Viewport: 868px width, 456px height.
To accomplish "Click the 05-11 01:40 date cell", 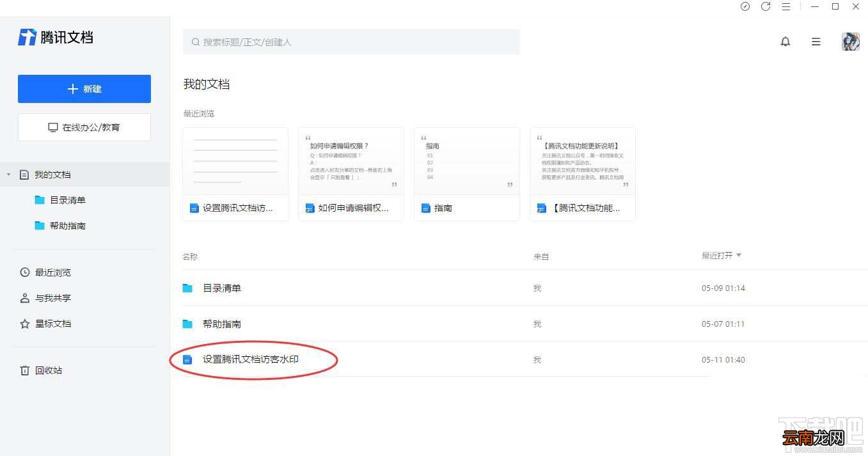I will 723,360.
